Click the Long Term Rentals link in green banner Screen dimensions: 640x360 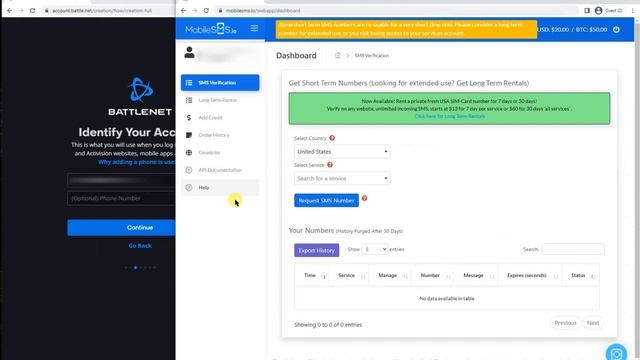pyautogui.click(x=449, y=116)
